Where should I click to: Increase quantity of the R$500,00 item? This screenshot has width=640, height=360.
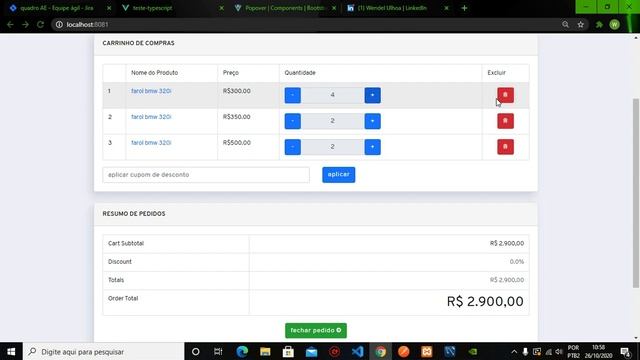372,147
